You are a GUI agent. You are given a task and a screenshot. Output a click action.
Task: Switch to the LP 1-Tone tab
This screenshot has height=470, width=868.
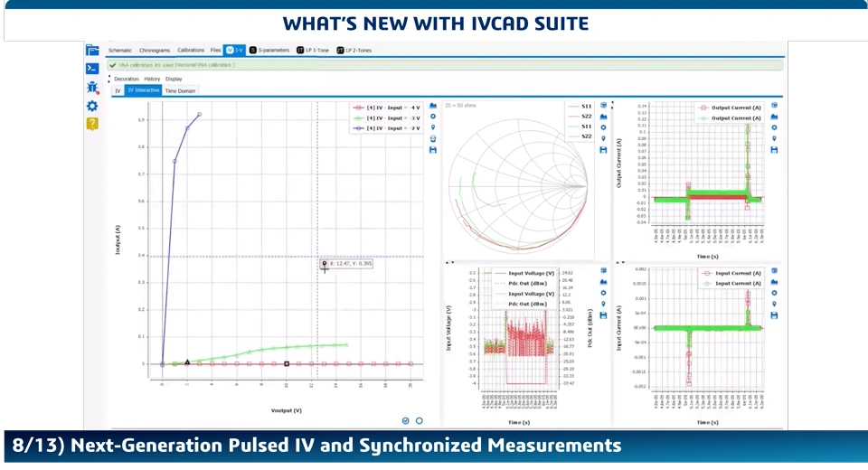point(313,51)
